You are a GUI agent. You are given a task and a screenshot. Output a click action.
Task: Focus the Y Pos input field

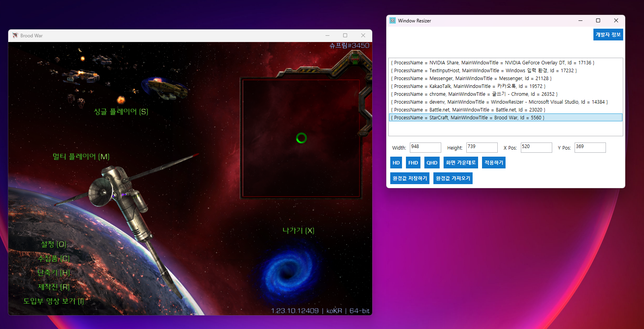(590, 148)
